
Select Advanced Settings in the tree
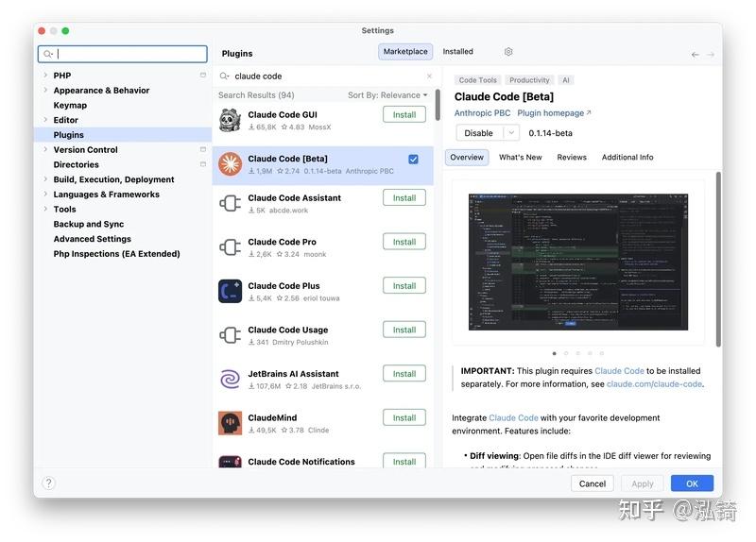tap(92, 239)
